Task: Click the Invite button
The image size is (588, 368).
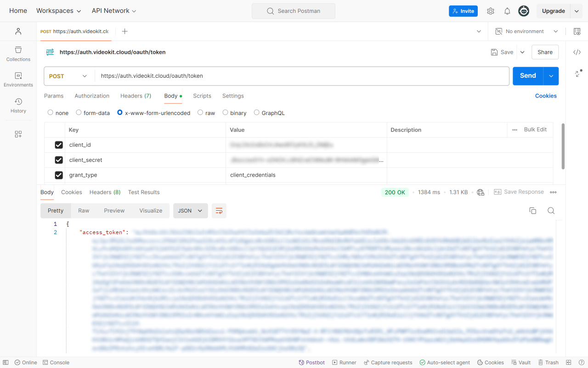Action: pos(463,11)
